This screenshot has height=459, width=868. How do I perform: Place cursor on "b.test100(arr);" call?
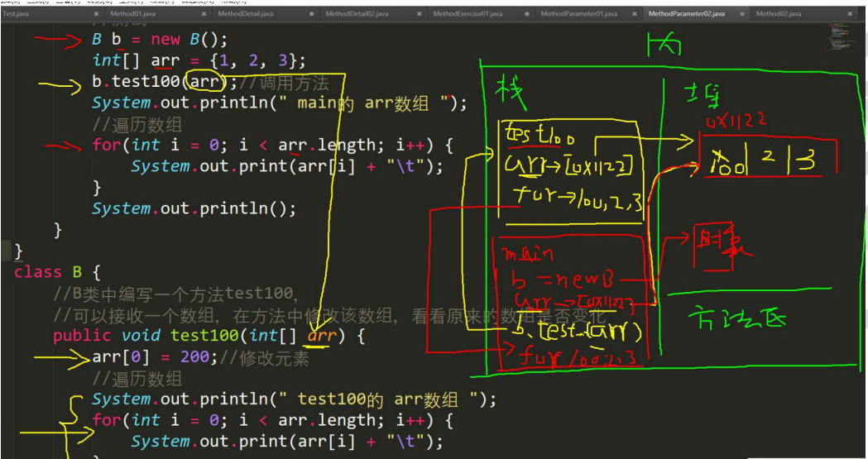click(x=165, y=82)
